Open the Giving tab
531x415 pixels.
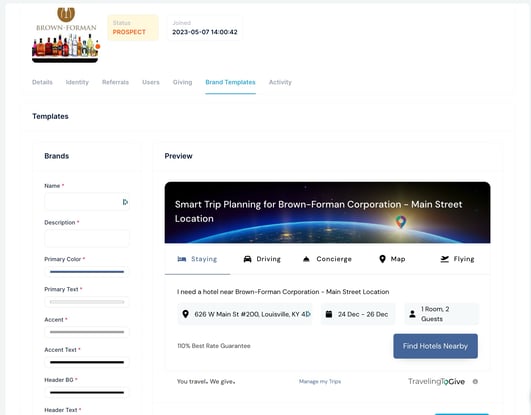[182, 82]
